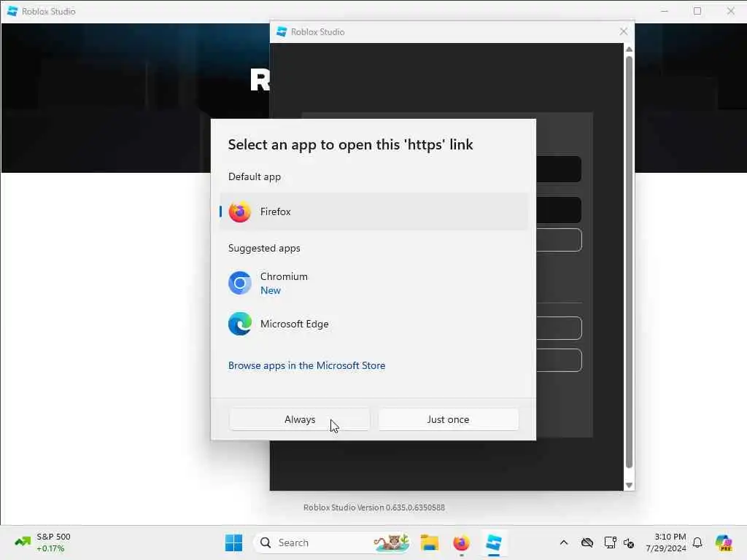
Task: Open Browse apps in the Microsoft Store link
Action: 307,365
